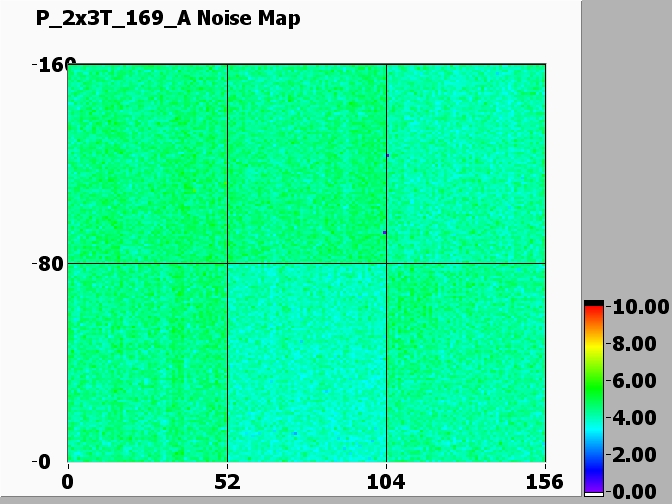Click the 52 tick label on the x-axis
The width and height of the screenshot is (672, 504).
228,481
